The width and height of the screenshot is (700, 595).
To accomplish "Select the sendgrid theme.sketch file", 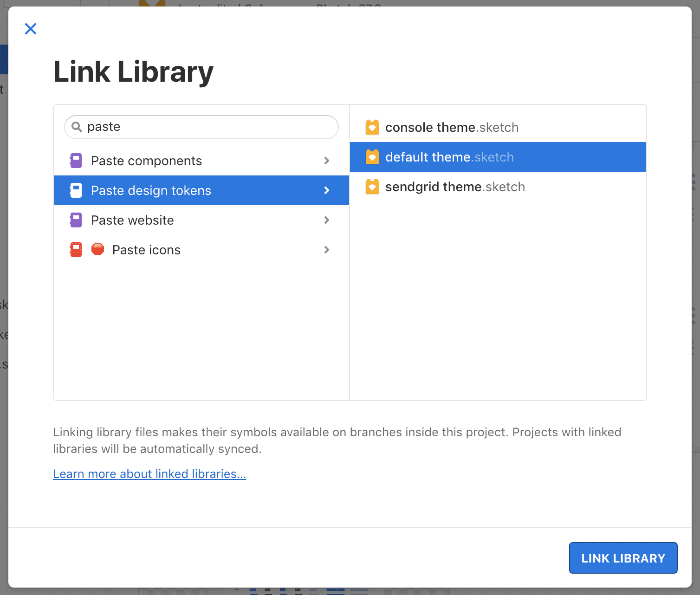I will (x=455, y=187).
